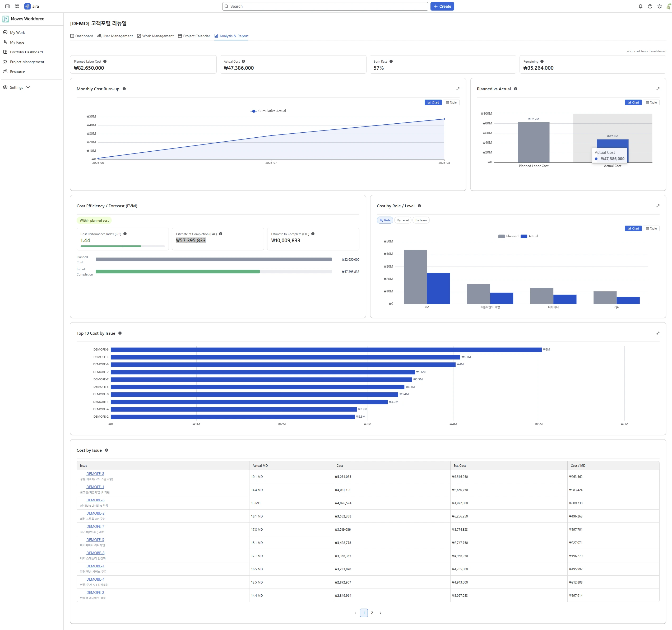This screenshot has width=672, height=630.
Task: Switch Cost by Role / Level to Table view
Action: pos(651,228)
